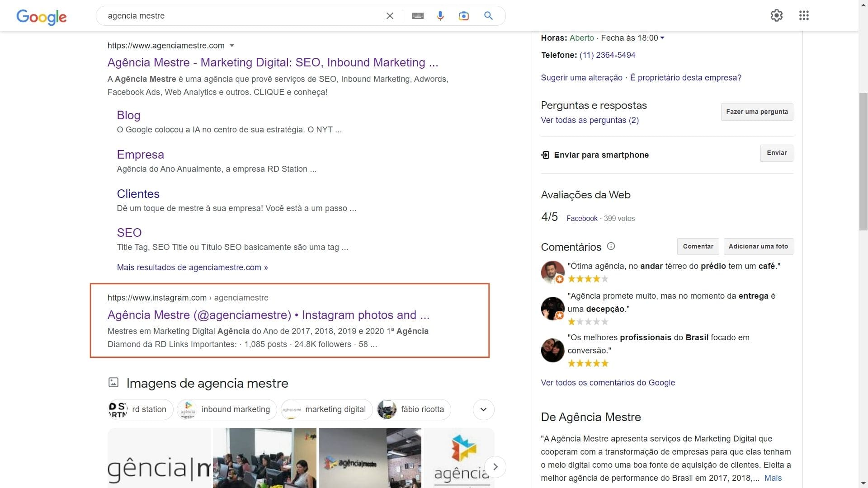Viewport: 868px width, 488px height.
Task: Open 'Ver todos os comentários do Google'
Action: pyautogui.click(x=608, y=382)
